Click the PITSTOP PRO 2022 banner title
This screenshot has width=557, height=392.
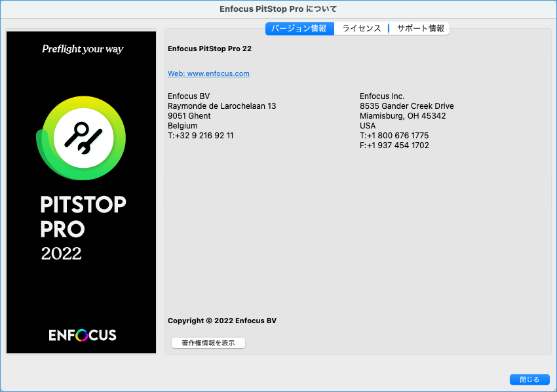(83, 228)
